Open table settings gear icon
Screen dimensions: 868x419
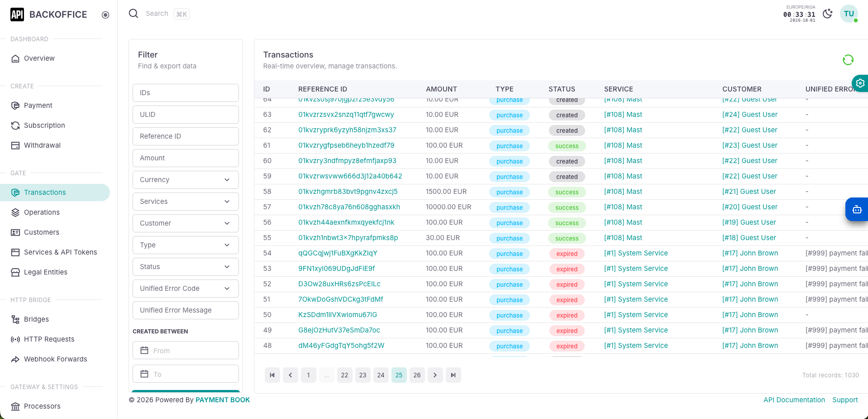click(x=860, y=83)
